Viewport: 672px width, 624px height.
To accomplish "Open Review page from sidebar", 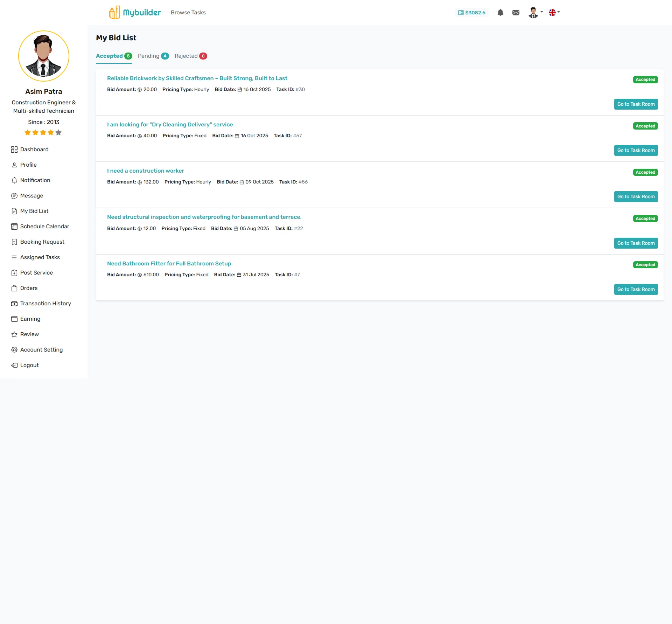I will [x=29, y=334].
